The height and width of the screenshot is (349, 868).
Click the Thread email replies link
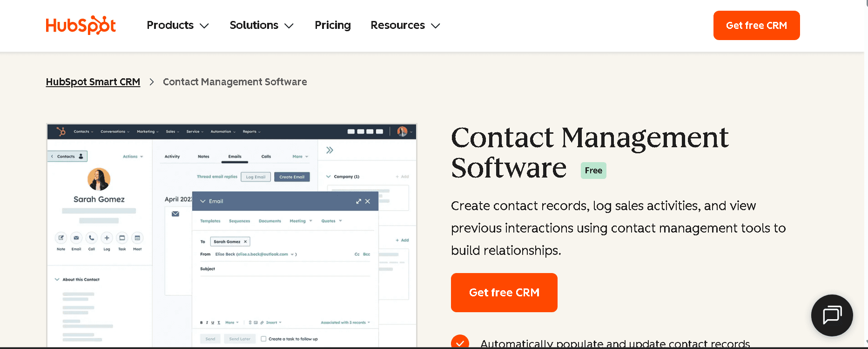click(217, 177)
